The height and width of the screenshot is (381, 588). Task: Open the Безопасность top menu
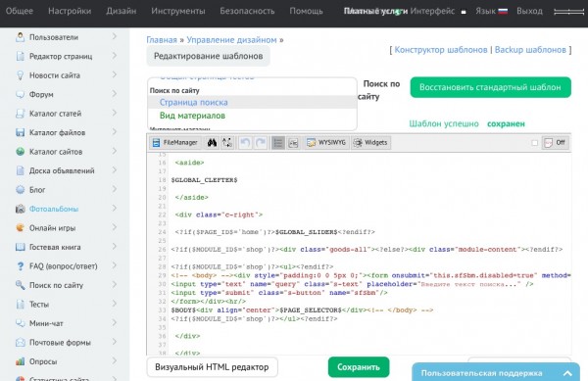pyautogui.click(x=247, y=11)
